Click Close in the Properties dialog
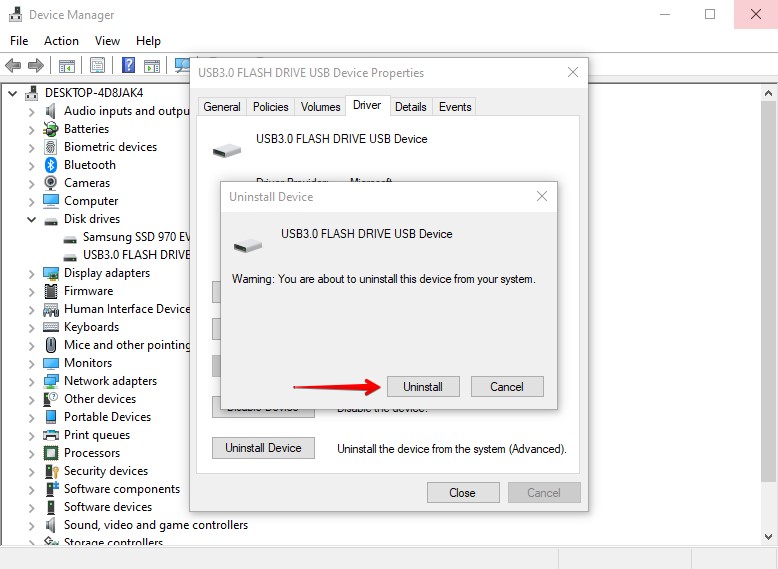 coord(462,493)
